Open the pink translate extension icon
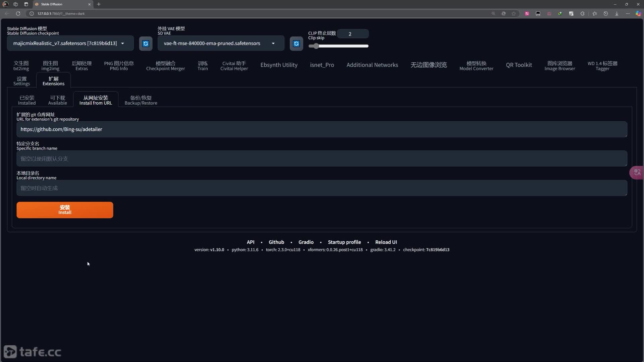The width and height of the screenshot is (644, 362). 527,14
